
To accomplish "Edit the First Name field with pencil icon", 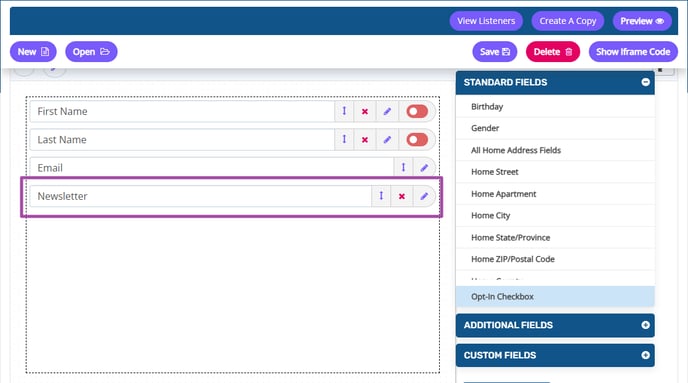I will coord(387,111).
